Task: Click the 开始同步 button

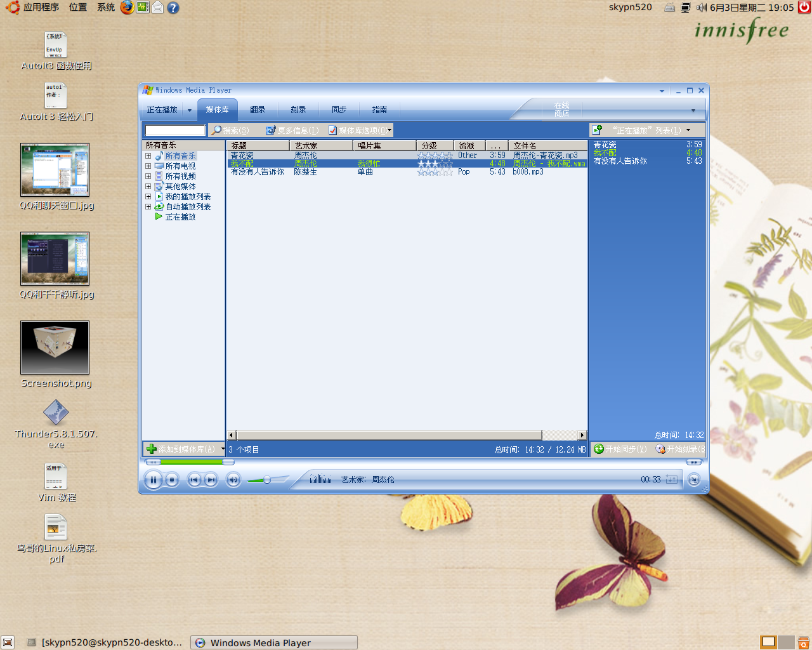Action: point(620,449)
